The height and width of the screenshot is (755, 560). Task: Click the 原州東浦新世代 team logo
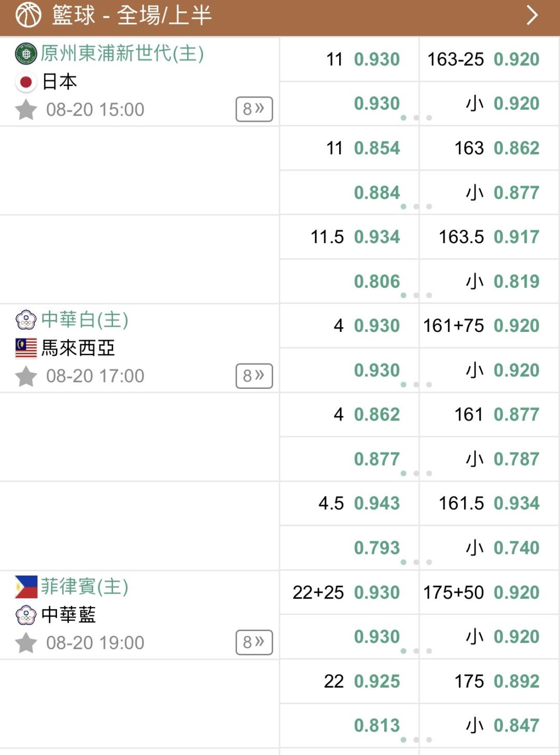(26, 53)
